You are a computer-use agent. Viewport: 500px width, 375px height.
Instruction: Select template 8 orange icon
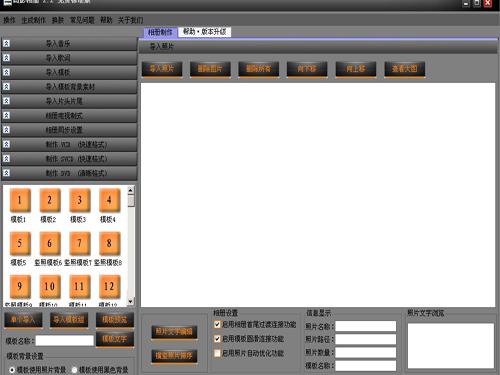click(x=109, y=244)
